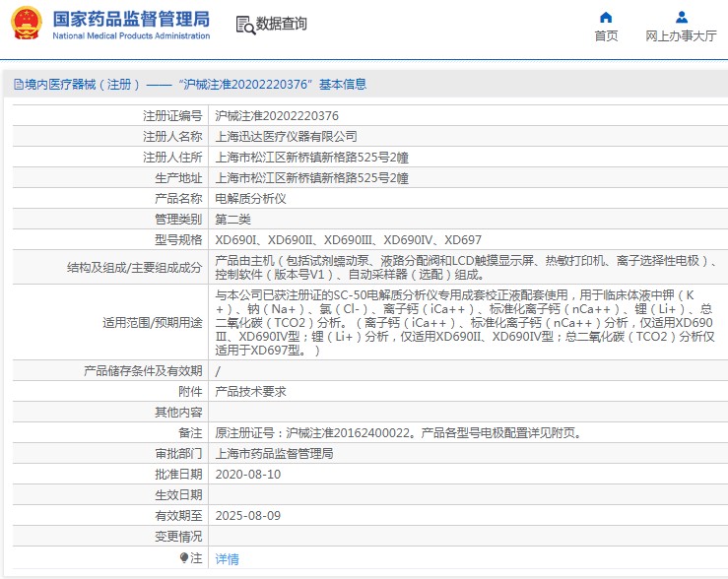Click the 结构及组成 description text

(466, 268)
